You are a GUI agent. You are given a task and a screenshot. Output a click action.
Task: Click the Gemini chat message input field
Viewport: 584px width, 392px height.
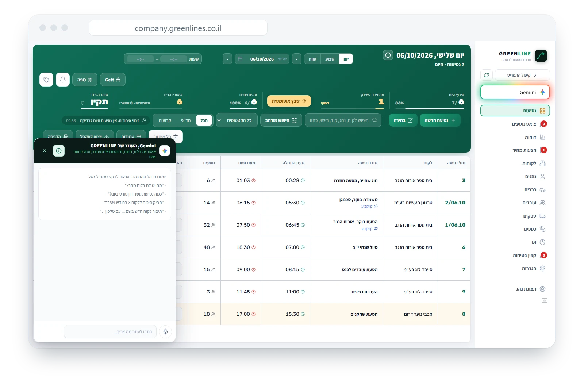coord(110,332)
